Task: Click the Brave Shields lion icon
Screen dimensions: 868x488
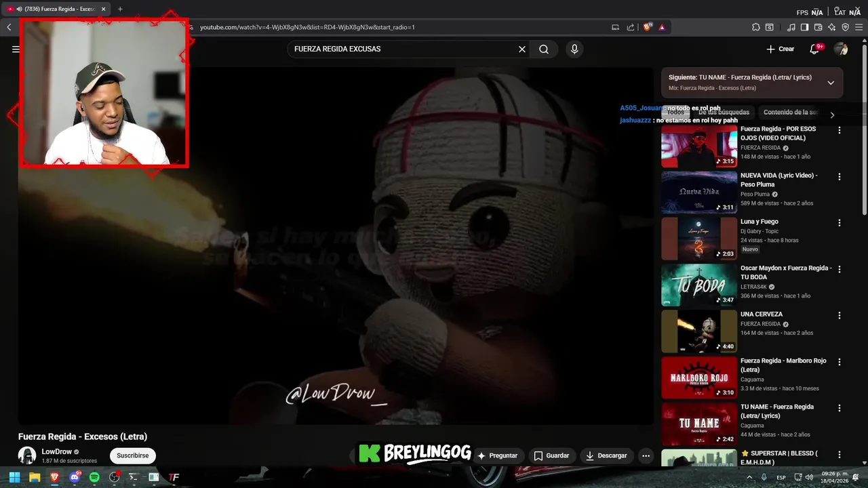Action: 648,27
